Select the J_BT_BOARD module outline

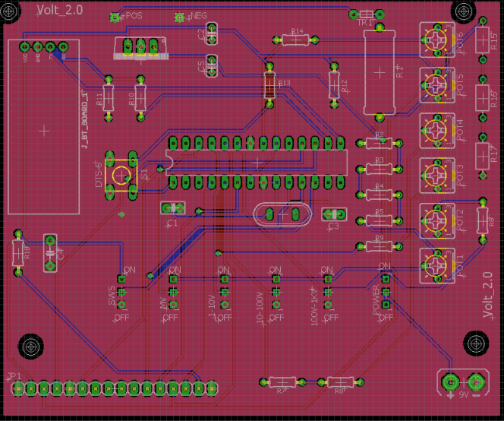tap(44, 128)
